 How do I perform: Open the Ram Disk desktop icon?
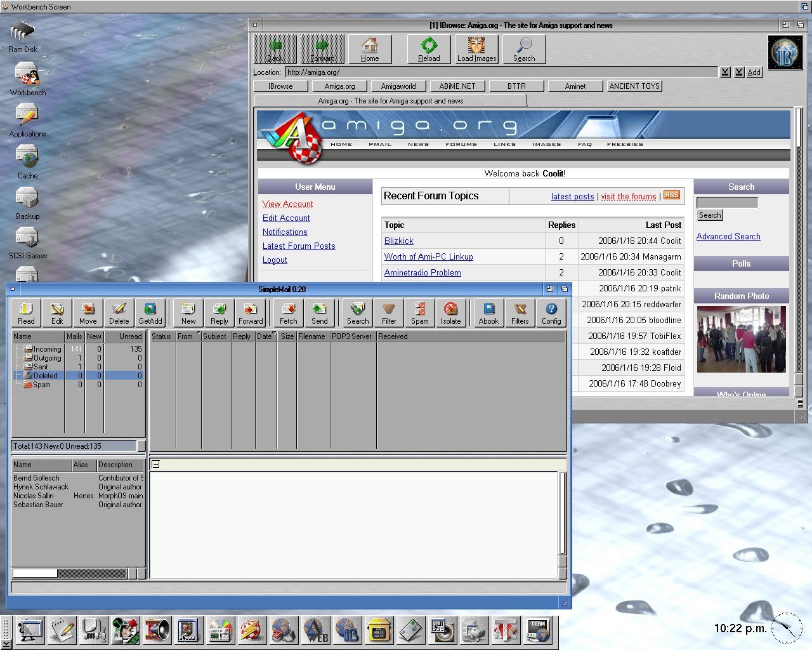coord(23,37)
